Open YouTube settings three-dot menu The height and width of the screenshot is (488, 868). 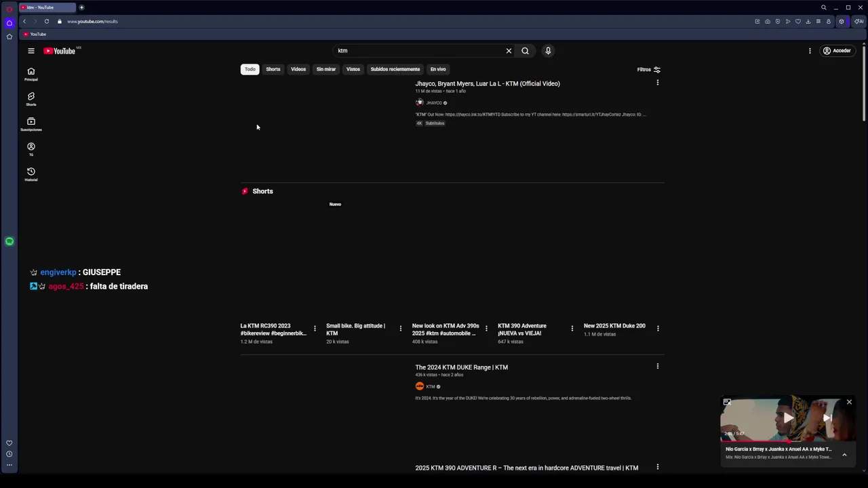[810, 51]
